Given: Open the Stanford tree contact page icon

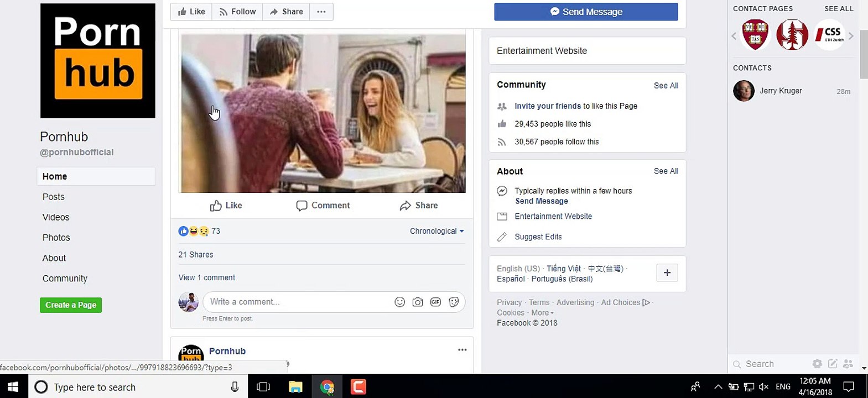Looking at the screenshot, I should pyautogui.click(x=792, y=35).
